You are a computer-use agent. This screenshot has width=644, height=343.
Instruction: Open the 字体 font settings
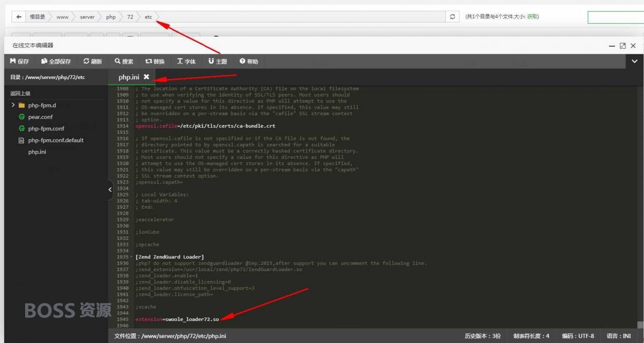point(186,61)
